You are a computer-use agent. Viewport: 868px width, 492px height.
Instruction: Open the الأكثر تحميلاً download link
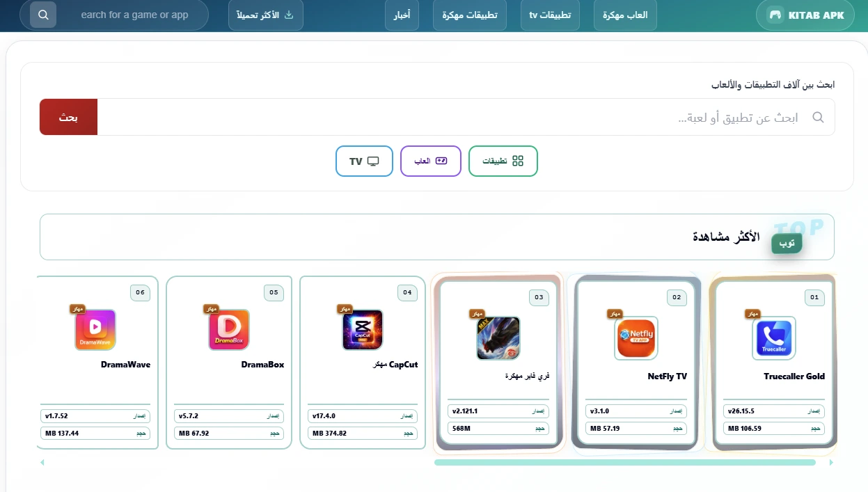266,15
